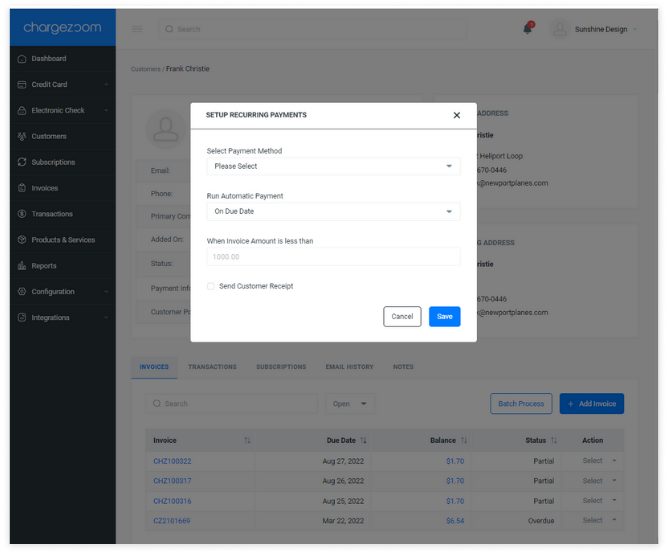The width and height of the screenshot is (668, 553).
Task: Click the Batch Process button
Action: (521, 403)
